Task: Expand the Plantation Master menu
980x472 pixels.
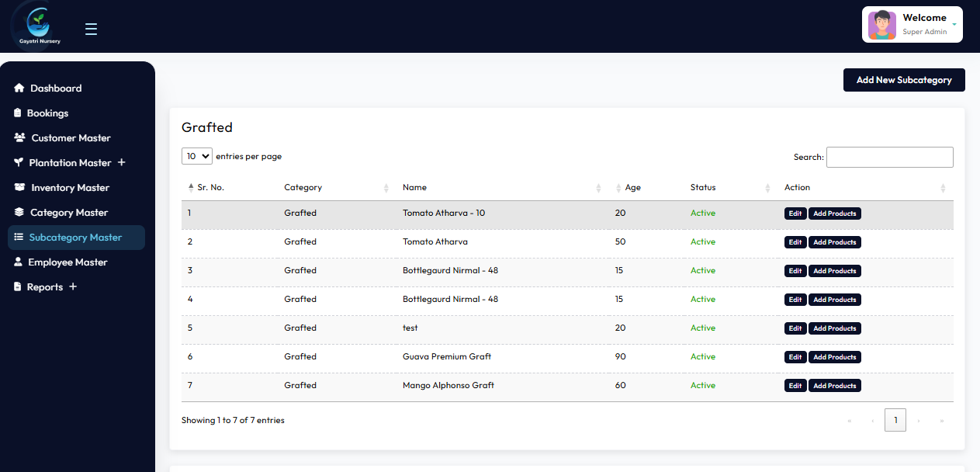Action: (x=121, y=162)
